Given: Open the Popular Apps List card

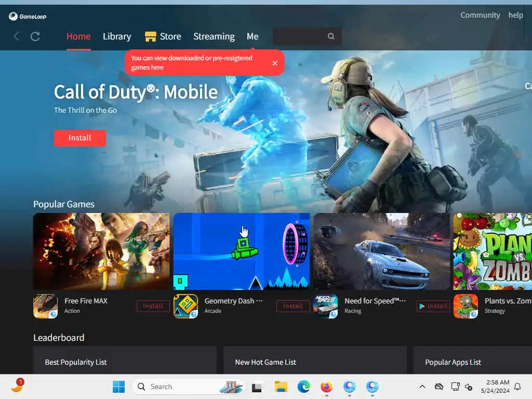Looking at the screenshot, I should click(x=473, y=361).
